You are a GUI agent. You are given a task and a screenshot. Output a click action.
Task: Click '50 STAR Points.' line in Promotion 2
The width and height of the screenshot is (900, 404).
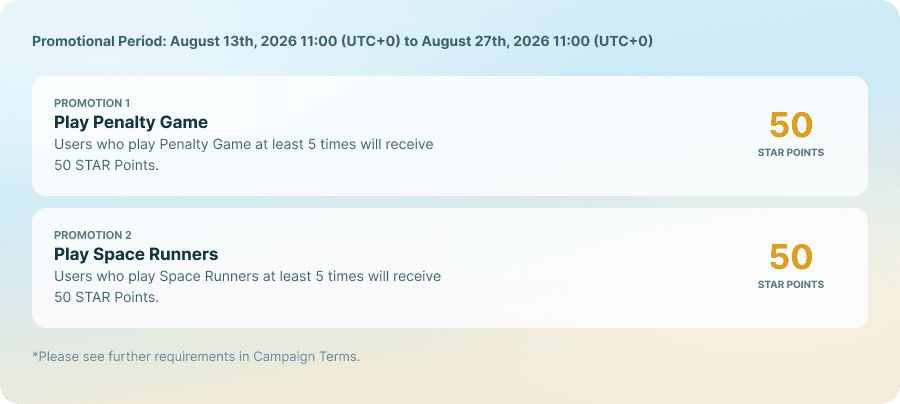click(106, 298)
